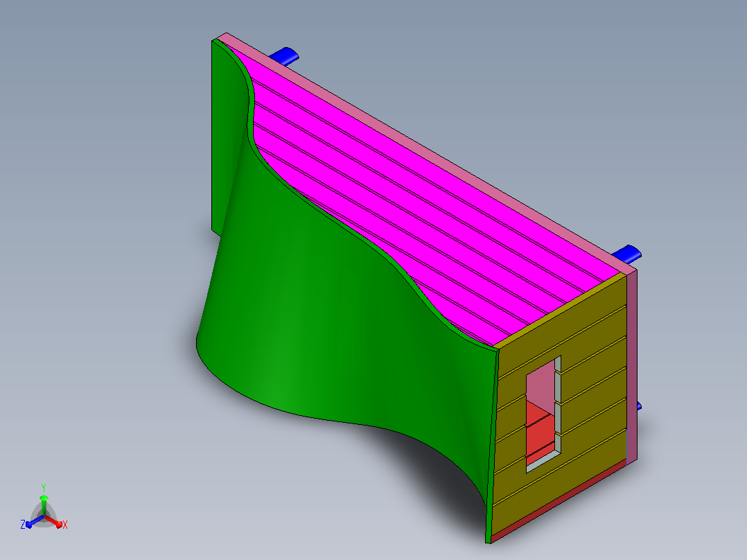The width and height of the screenshot is (747, 560).
Task: Click the red strip along the bottom edge
Action: 559,501
